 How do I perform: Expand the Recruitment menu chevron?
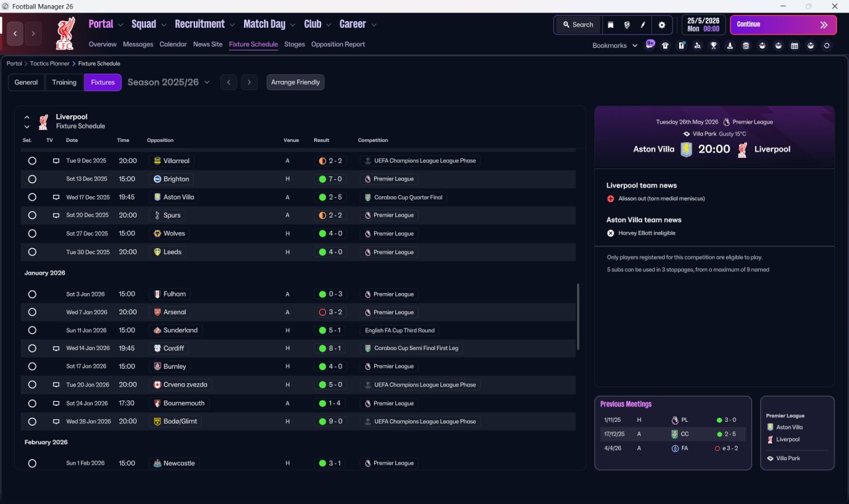pos(233,25)
